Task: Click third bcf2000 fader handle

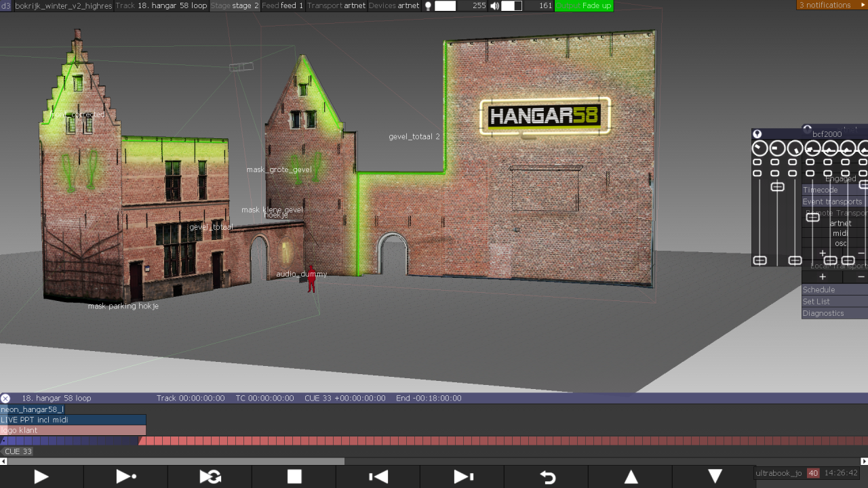Action: (x=795, y=260)
